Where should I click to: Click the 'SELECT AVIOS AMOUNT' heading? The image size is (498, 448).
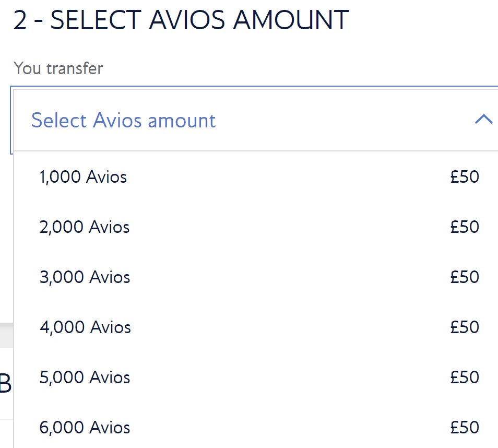coord(180,19)
